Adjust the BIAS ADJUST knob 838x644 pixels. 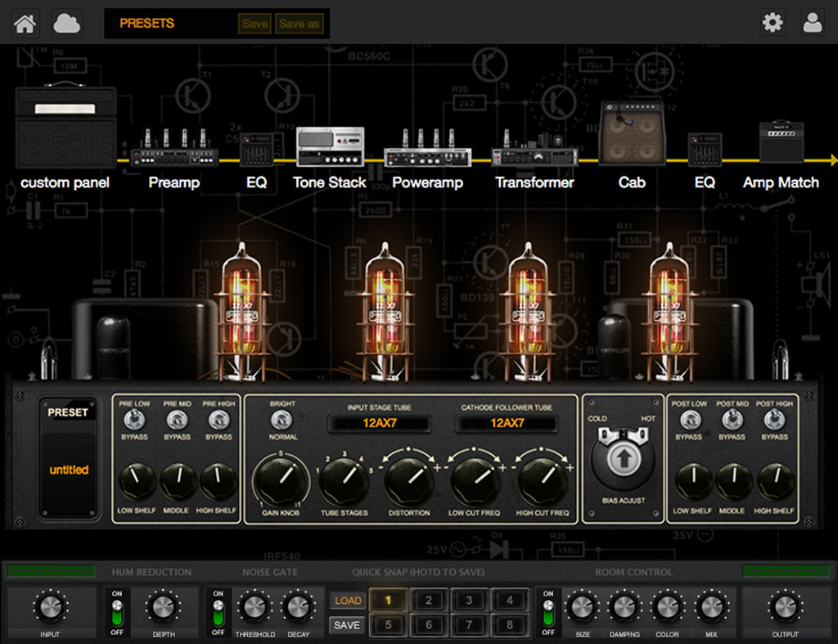[624, 460]
